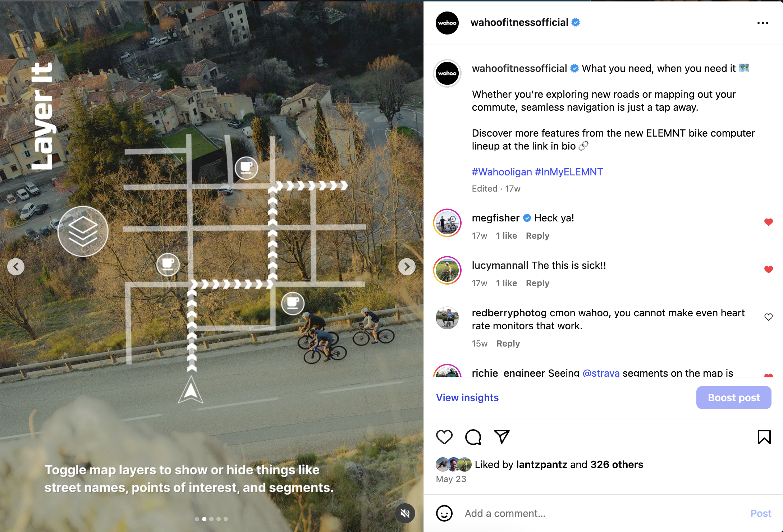
Task: Go to the previous slide with left chevron
Action: pyautogui.click(x=16, y=267)
